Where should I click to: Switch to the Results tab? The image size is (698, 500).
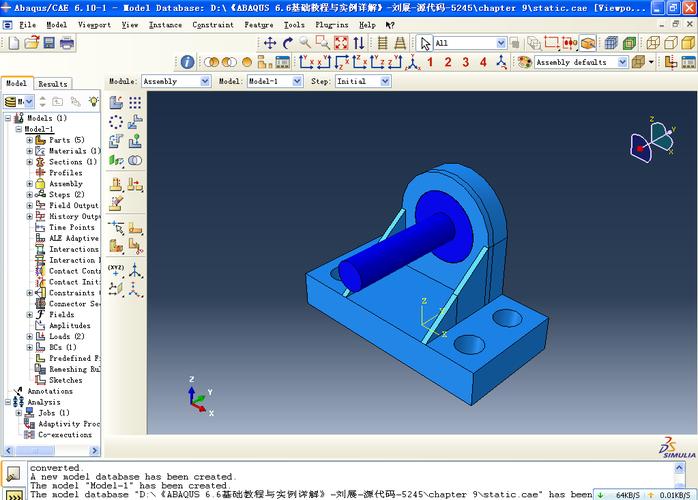point(53,84)
